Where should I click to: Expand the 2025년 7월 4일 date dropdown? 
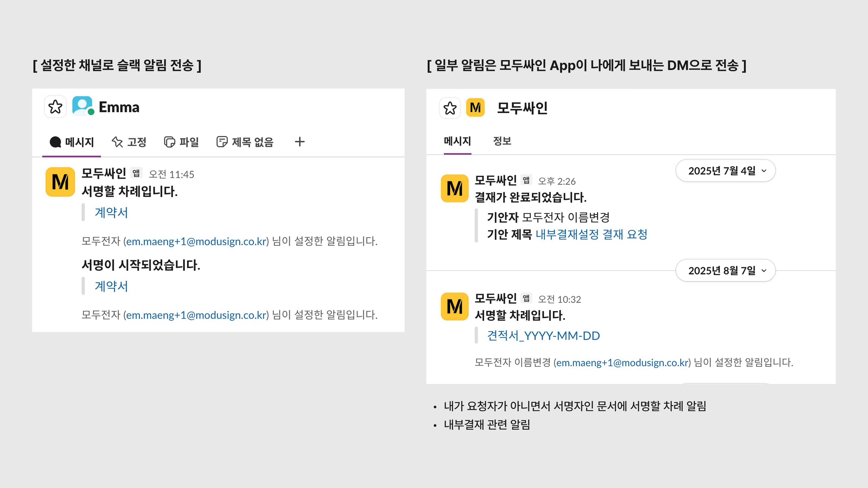click(725, 171)
